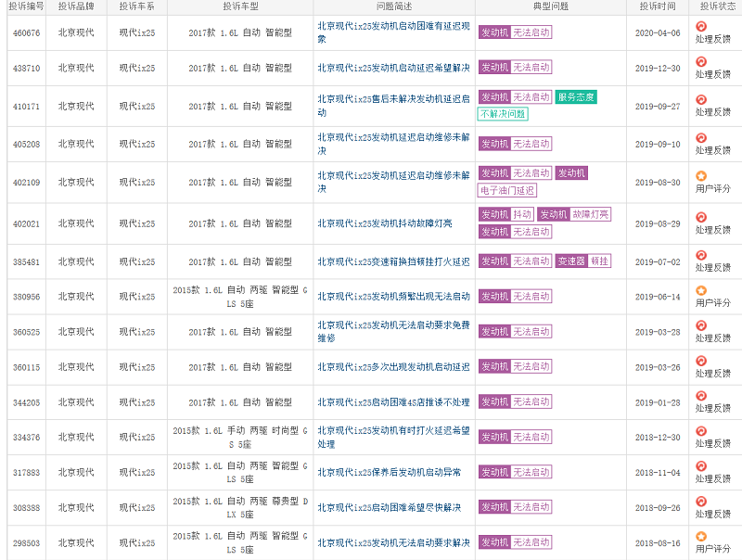Click the 发动机 无法启动 tag in row 360115

(x=515, y=366)
